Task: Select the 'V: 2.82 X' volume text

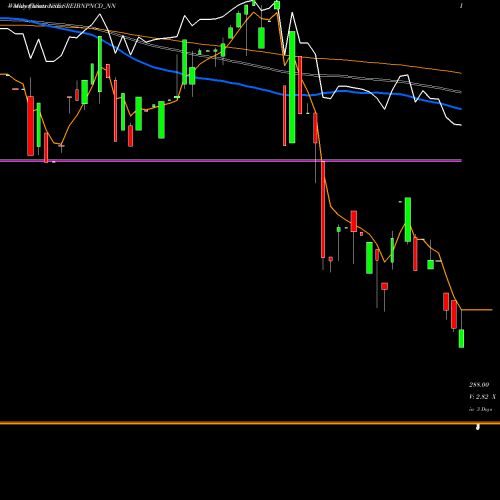Action: (x=482, y=397)
